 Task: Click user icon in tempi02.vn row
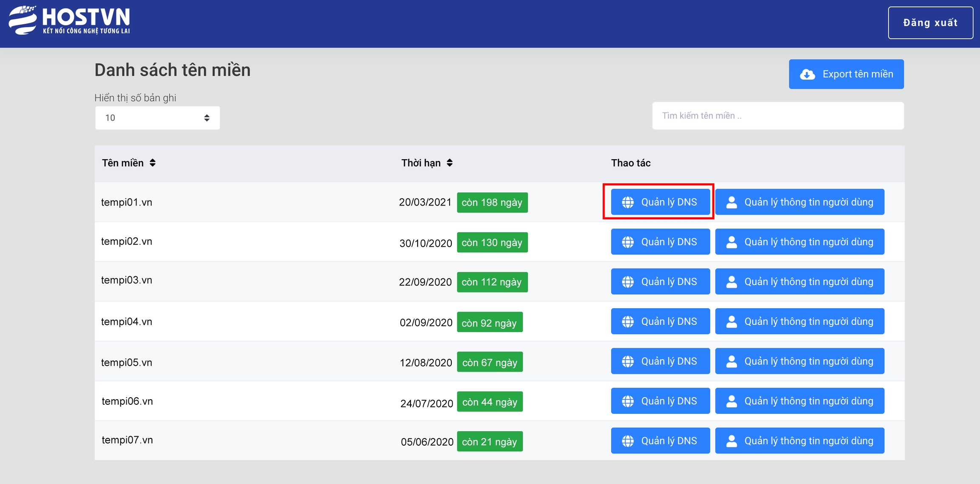tap(731, 242)
